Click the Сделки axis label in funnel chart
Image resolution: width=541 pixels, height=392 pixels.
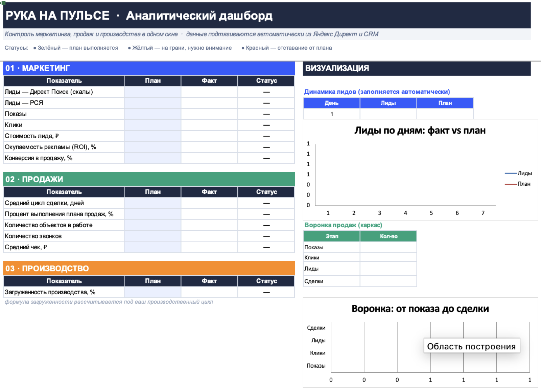coord(316,328)
